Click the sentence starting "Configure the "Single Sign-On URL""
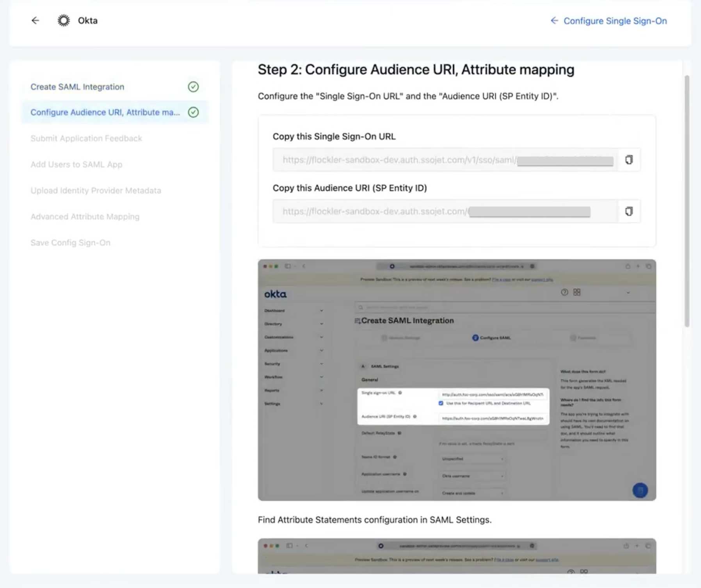Viewport: 701px width, 588px height. 408,96
